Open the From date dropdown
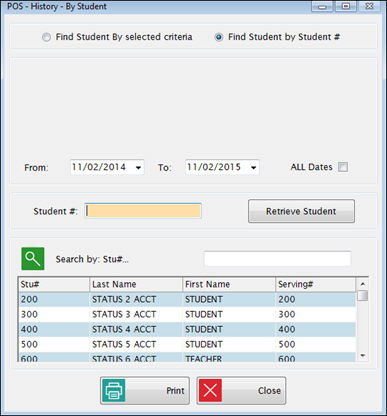This screenshot has height=416, width=387. [x=138, y=167]
